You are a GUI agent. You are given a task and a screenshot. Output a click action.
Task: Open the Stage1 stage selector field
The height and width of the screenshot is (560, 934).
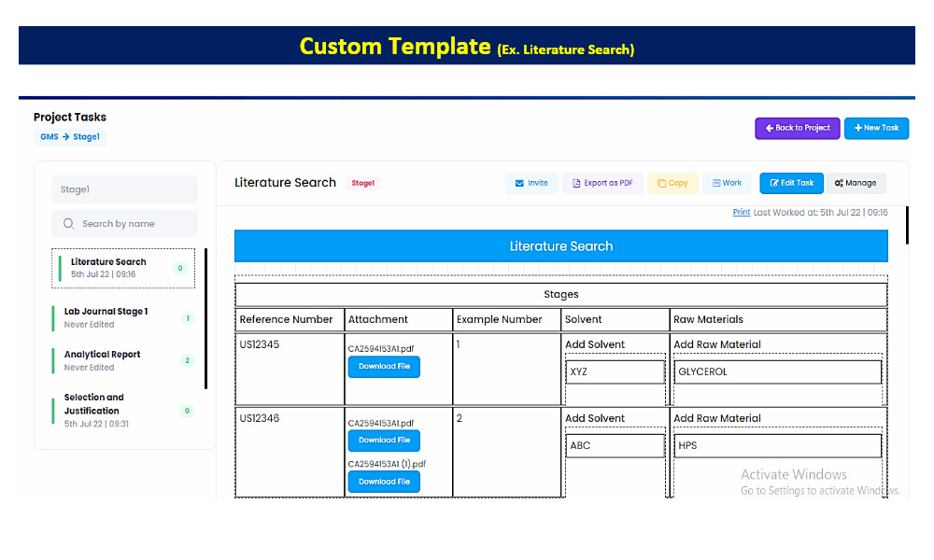point(124,189)
